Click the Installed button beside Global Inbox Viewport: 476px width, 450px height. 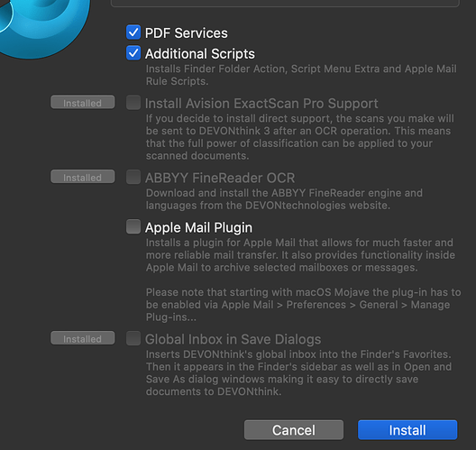[83, 338]
